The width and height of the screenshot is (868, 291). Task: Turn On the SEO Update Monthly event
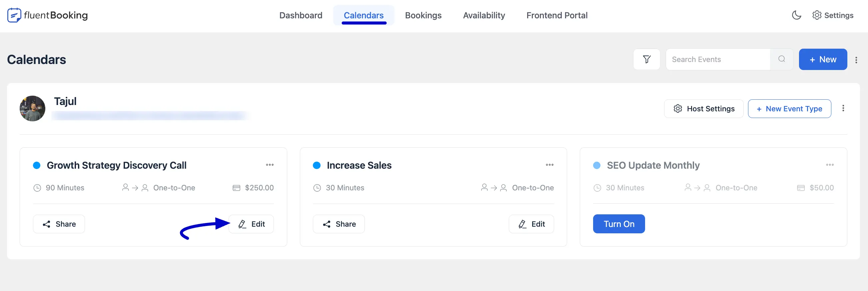(619, 224)
